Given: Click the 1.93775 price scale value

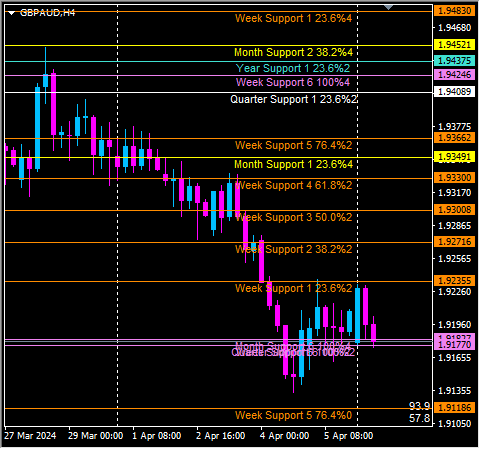Looking at the screenshot, I should pyautogui.click(x=454, y=127).
